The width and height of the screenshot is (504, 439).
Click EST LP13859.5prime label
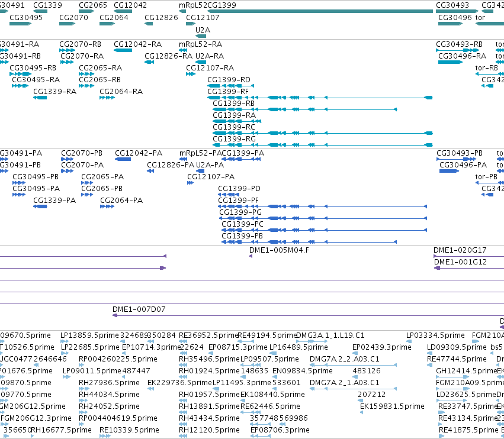point(89,335)
